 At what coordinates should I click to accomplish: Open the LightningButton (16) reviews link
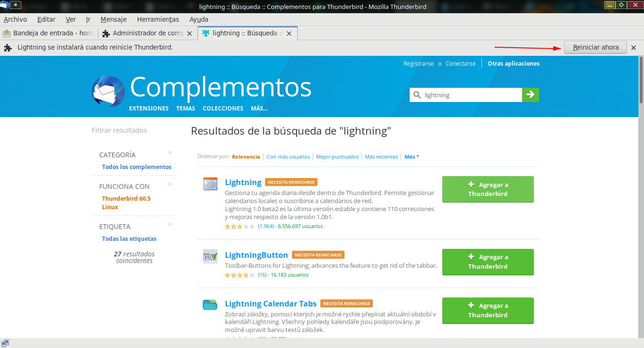click(x=262, y=275)
